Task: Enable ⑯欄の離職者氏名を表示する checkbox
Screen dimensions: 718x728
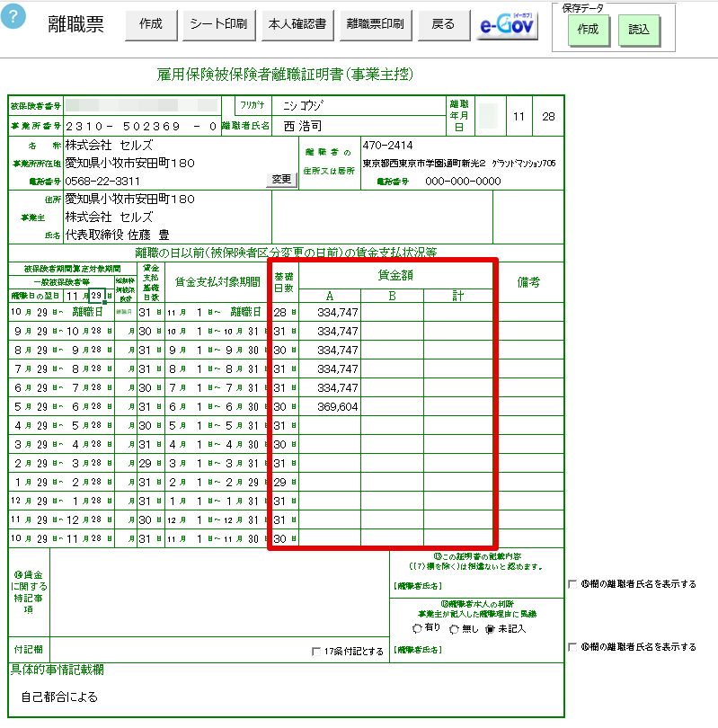Action: (572, 647)
